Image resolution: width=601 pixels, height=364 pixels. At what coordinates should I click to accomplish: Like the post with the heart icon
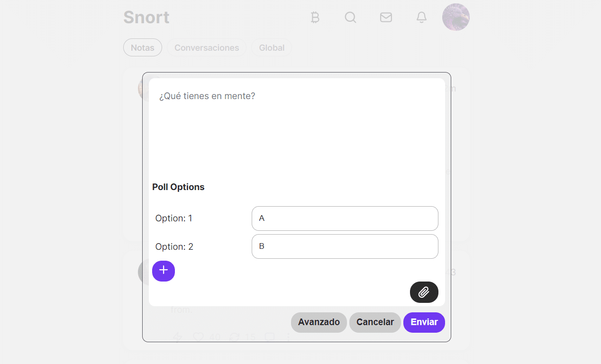coord(198,337)
